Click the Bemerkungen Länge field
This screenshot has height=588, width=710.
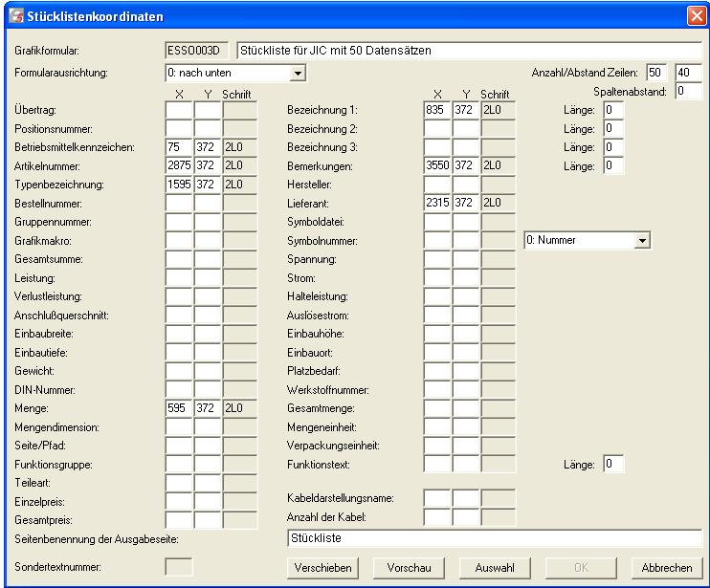coord(613,165)
